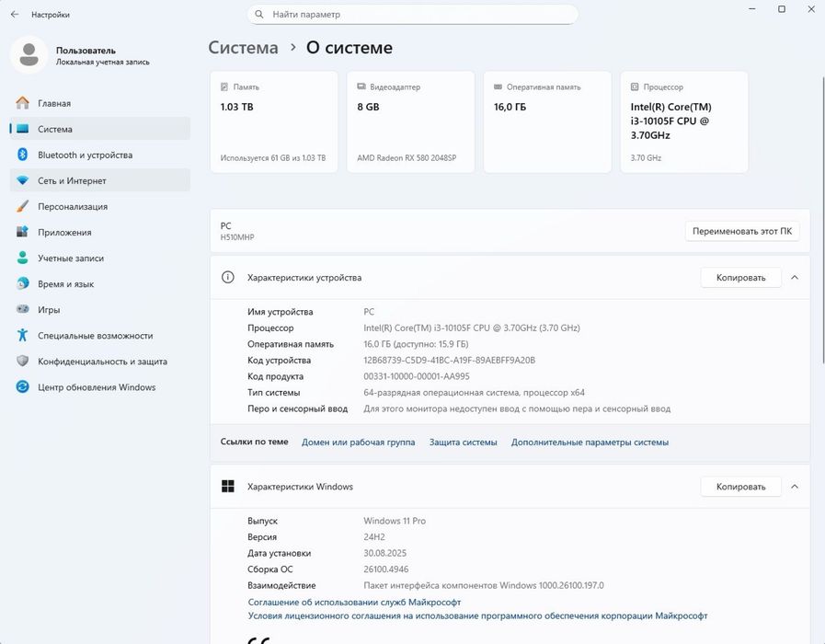The height and width of the screenshot is (644, 825).
Task: Click the Игры gamepad icon
Action: click(22, 309)
